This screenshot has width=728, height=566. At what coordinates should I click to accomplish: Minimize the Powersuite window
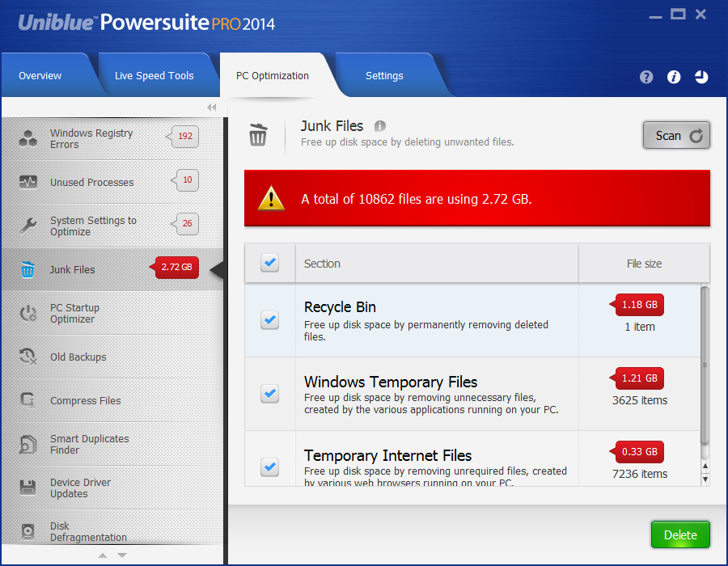click(655, 17)
